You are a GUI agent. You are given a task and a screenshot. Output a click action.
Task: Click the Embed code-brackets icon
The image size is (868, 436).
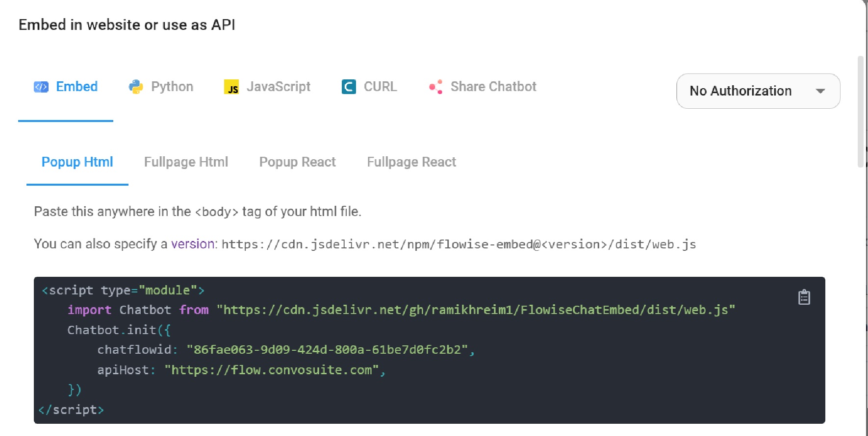(x=41, y=87)
